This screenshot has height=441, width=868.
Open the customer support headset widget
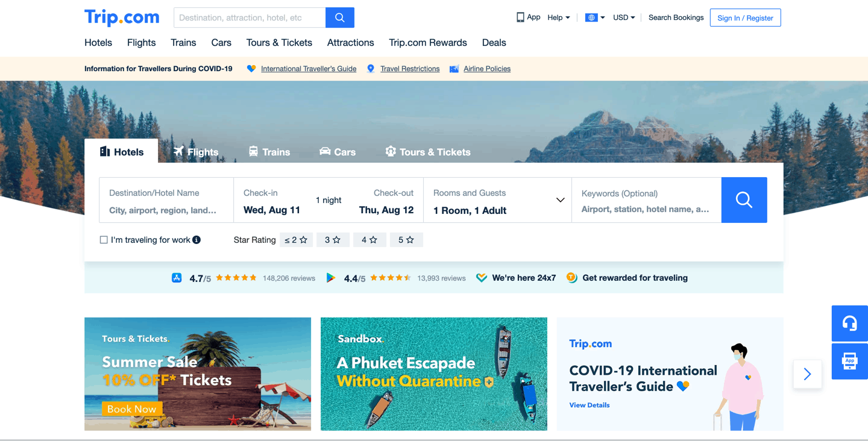click(x=850, y=324)
